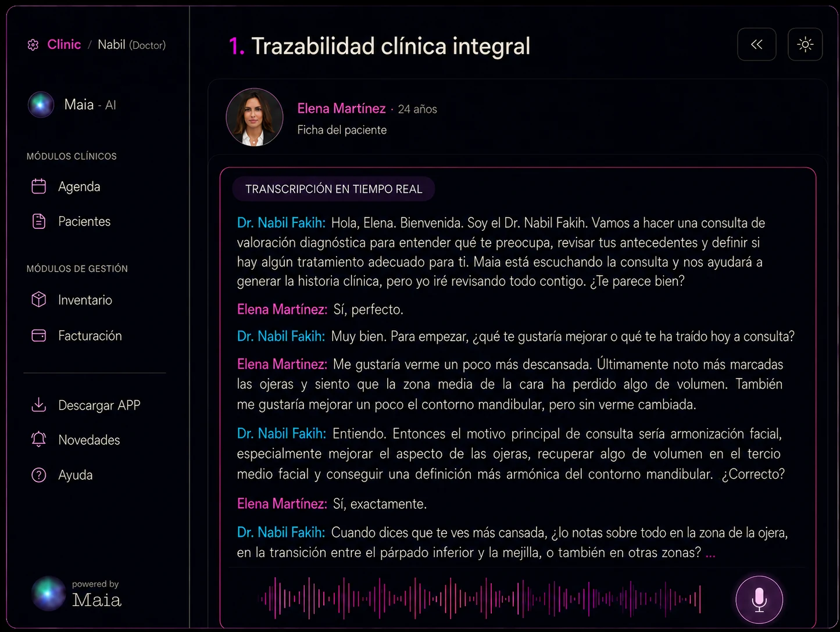Click the Transcripción en tiempo real badge
Viewport: 840px width, 632px height.
point(334,189)
